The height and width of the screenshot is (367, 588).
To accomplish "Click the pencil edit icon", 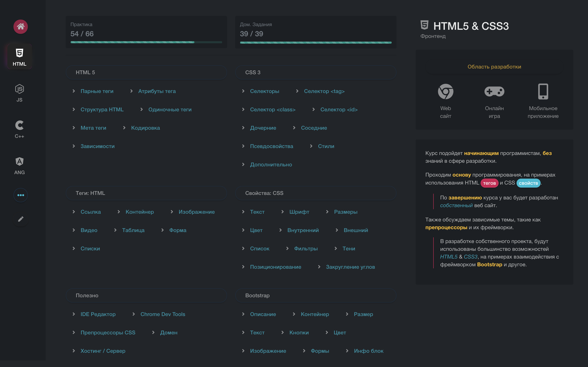I will pos(20,219).
